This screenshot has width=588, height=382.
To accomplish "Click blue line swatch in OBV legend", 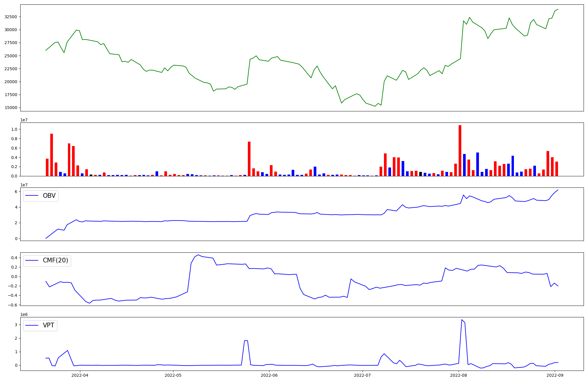I will click(x=32, y=196).
